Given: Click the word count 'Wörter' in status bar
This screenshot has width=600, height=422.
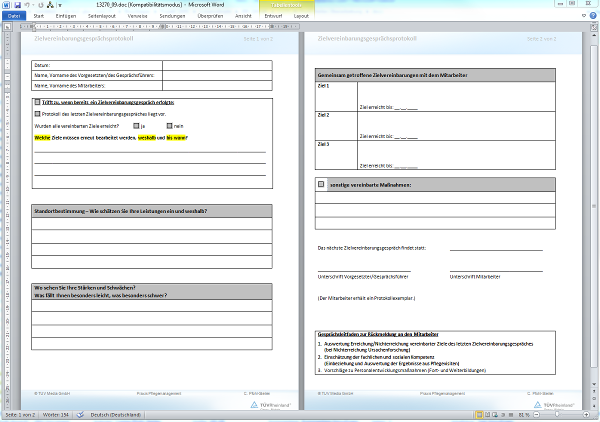Looking at the screenshot, I should coord(56,416).
